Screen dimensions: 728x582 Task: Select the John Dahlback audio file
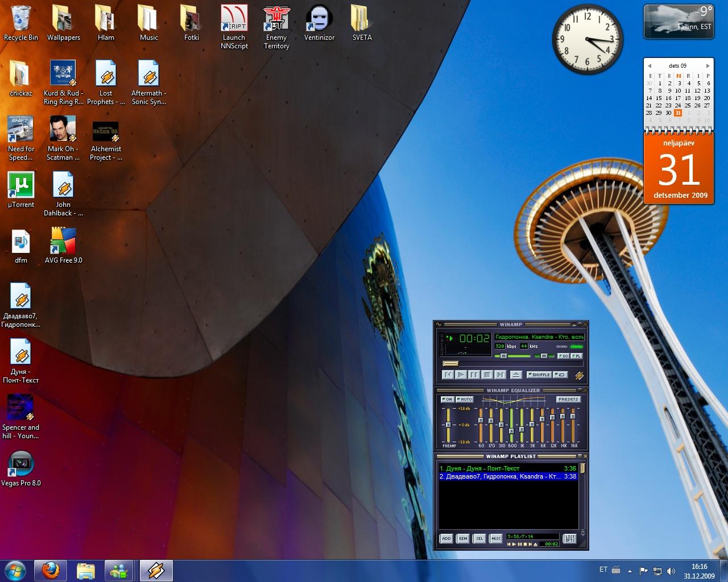[64, 194]
